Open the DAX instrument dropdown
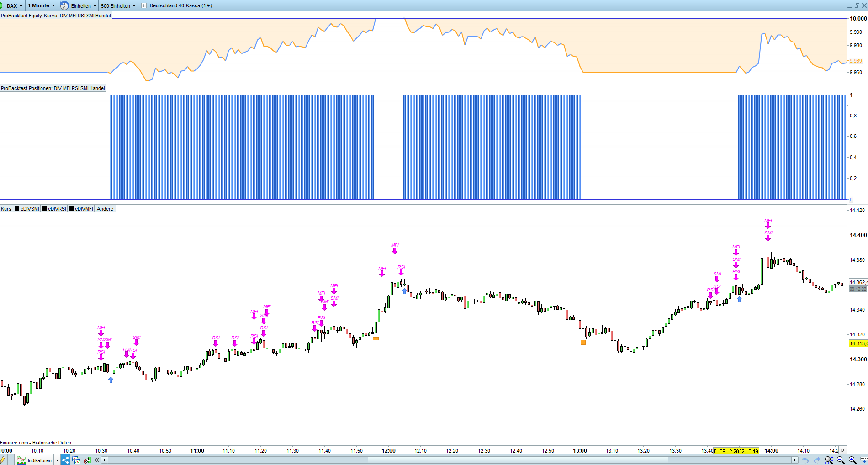 [14, 5]
